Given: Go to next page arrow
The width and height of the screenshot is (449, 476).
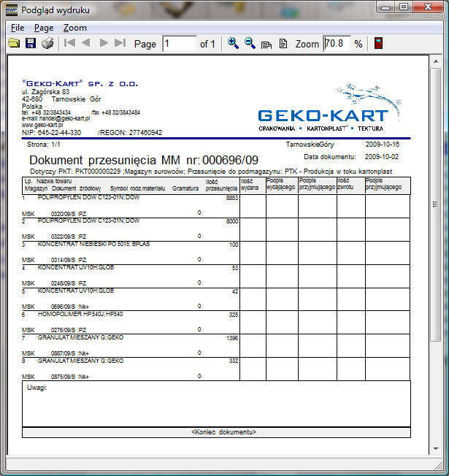Looking at the screenshot, I should (x=104, y=44).
